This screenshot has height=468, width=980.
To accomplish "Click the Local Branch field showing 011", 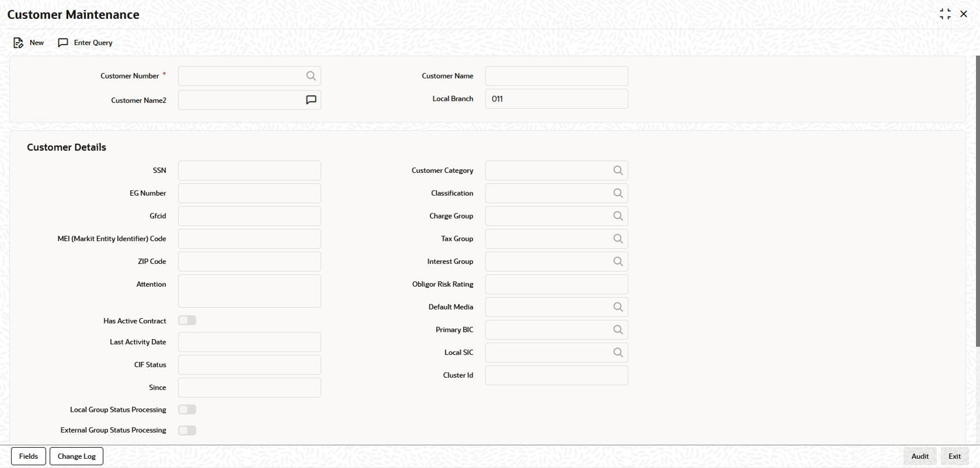I will coord(557,99).
